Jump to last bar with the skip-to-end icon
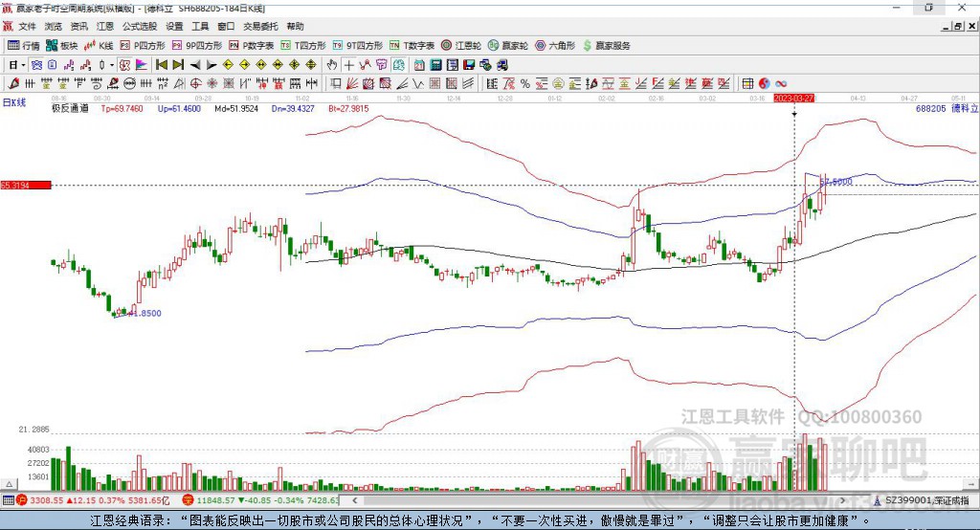The image size is (980, 530). coord(178,65)
